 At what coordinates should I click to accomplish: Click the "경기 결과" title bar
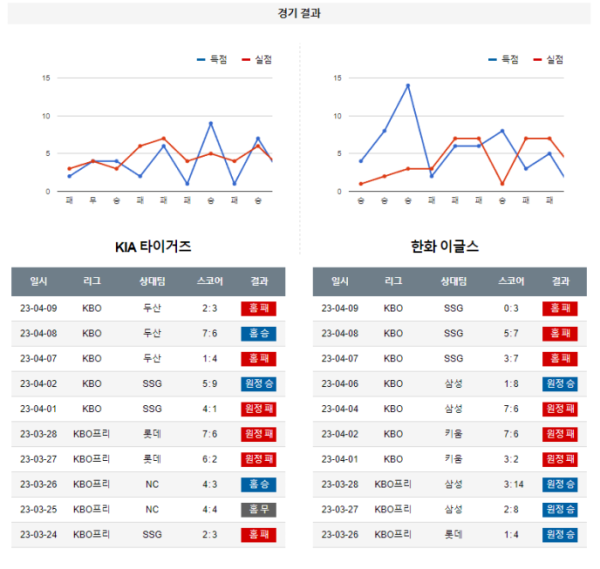[x=299, y=13]
